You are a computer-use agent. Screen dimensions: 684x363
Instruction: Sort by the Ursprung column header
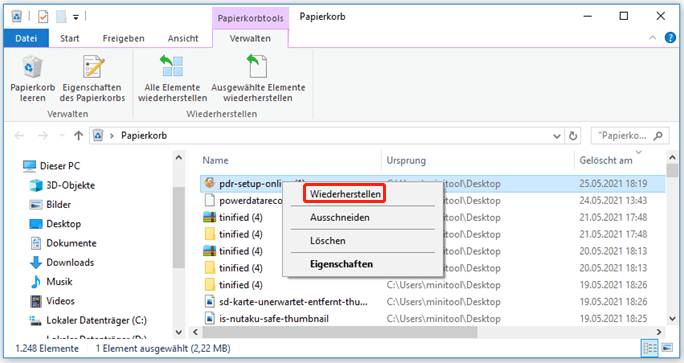coord(406,161)
